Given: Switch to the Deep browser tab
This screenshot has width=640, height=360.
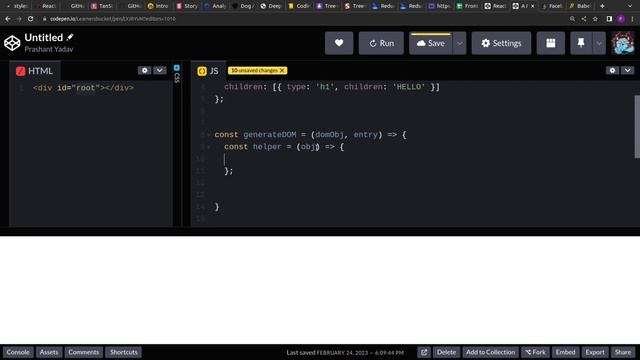Looking at the screenshot, I should coord(271,6).
